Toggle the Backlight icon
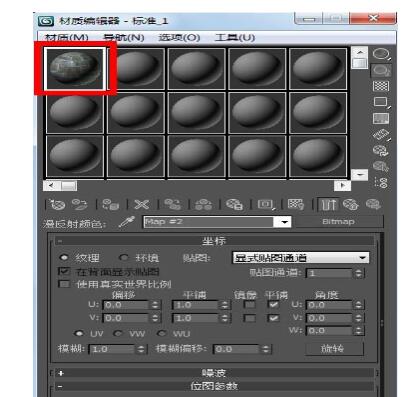The image size is (412, 397). [x=381, y=70]
